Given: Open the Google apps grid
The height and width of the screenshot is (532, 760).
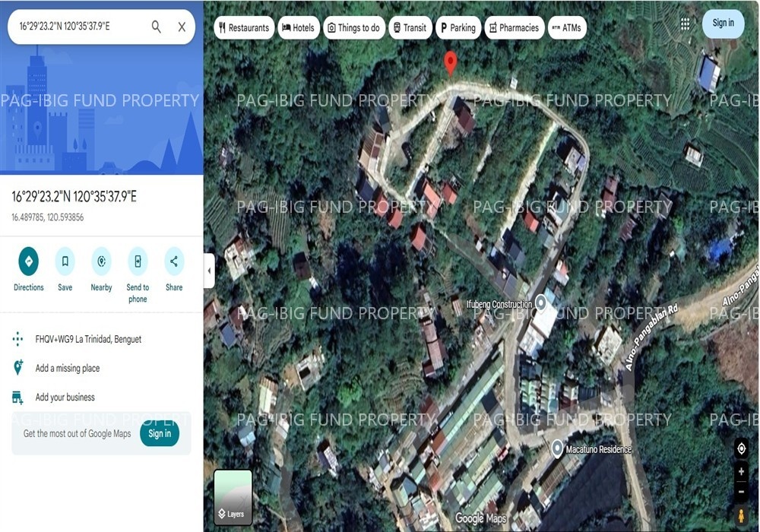Looking at the screenshot, I should [x=685, y=24].
